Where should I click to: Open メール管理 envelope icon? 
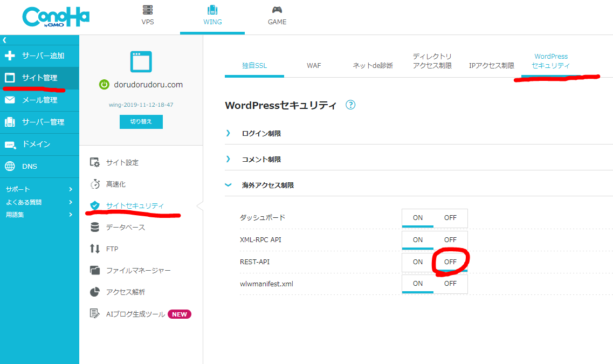coord(10,100)
